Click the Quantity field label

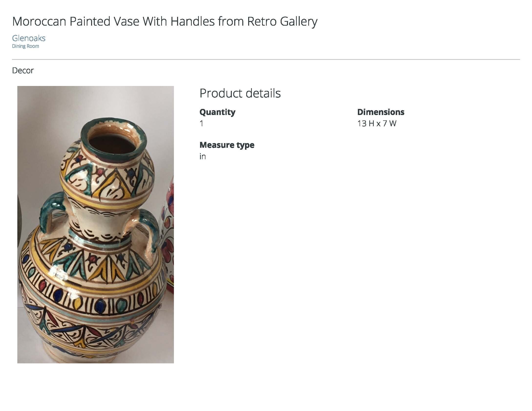point(217,112)
